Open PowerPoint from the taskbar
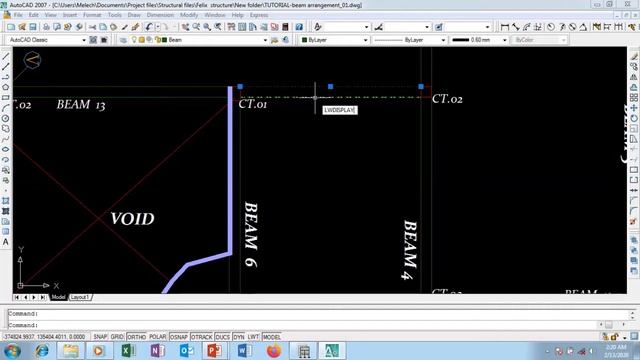Screen dimensions: 640x360 coord(214,351)
